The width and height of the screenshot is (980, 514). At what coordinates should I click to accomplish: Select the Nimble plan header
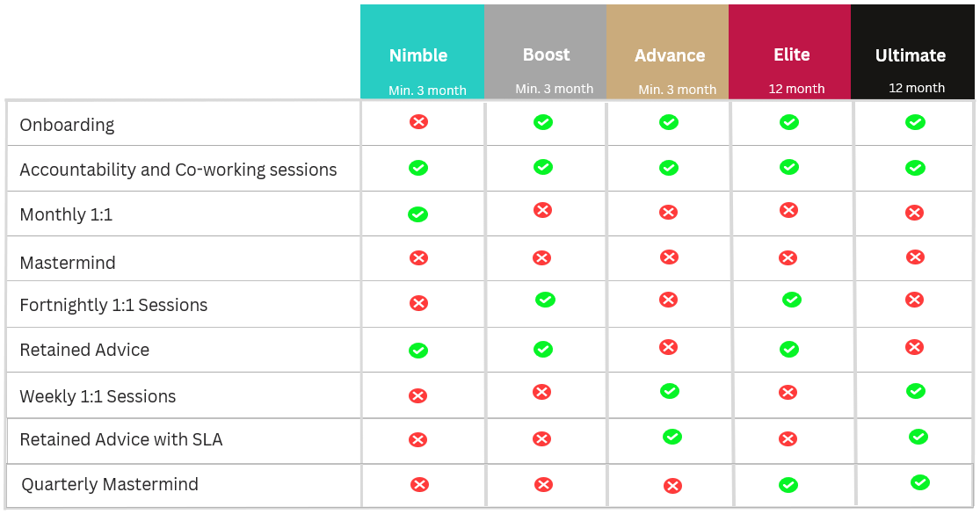(418, 54)
